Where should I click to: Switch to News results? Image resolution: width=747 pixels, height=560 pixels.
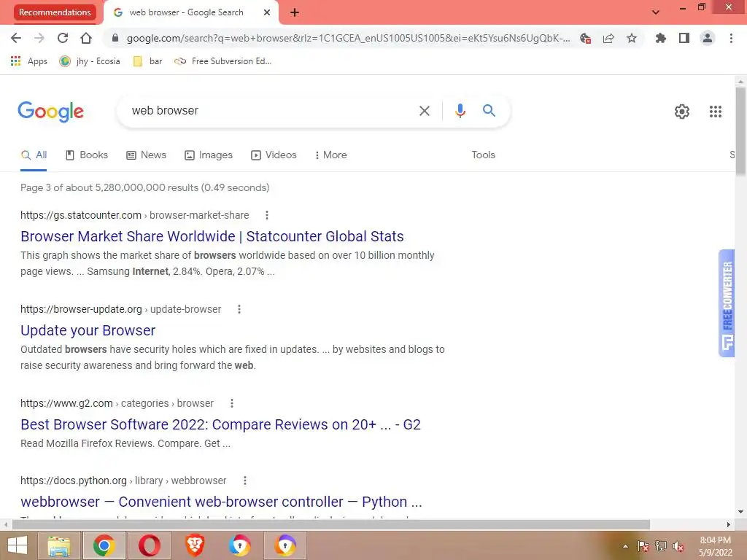[x=146, y=155]
